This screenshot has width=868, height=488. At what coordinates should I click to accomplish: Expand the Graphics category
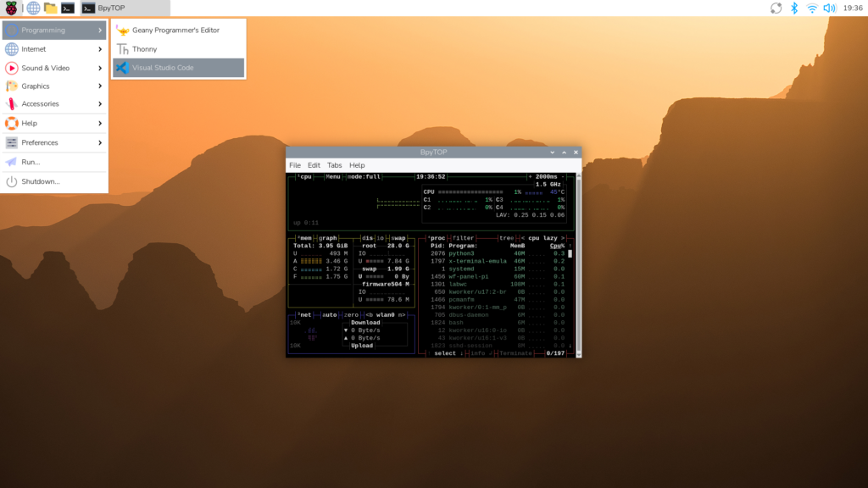pos(54,86)
